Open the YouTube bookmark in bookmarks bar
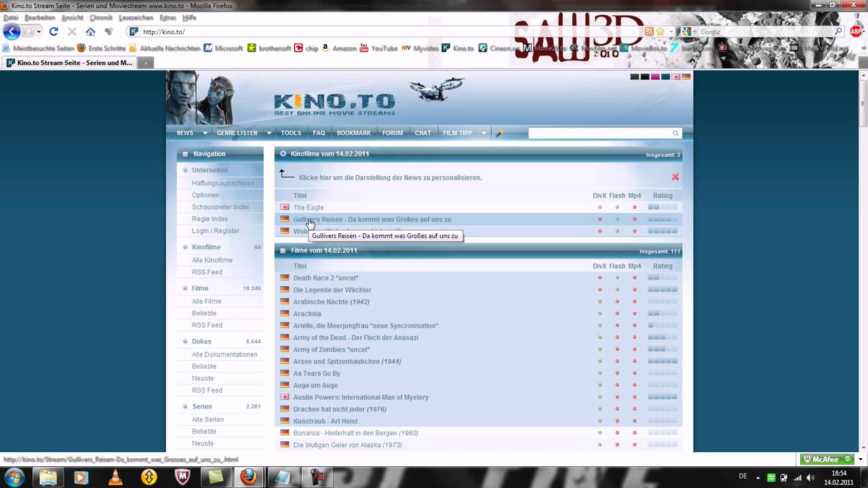The width and height of the screenshot is (868, 488). tap(378, 48)
